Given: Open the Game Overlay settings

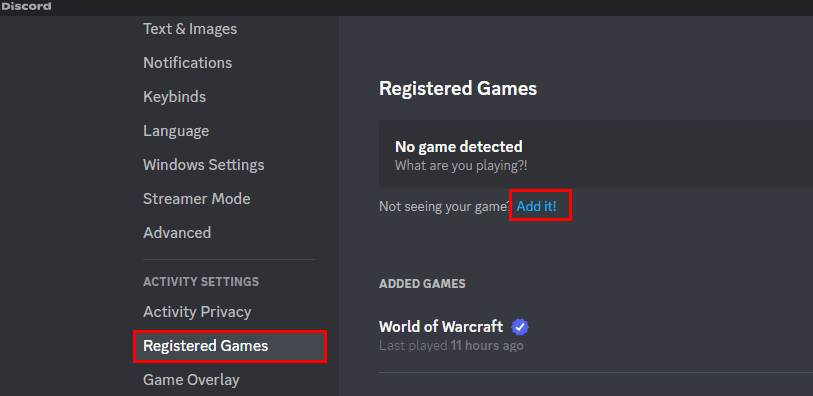Looking at the screenshot, I should [191, 380].
